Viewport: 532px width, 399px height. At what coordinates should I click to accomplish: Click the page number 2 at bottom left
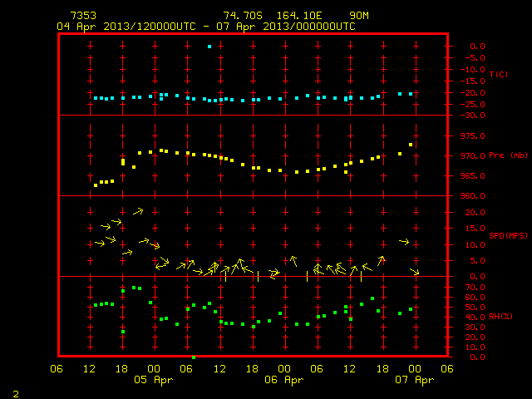16,394
